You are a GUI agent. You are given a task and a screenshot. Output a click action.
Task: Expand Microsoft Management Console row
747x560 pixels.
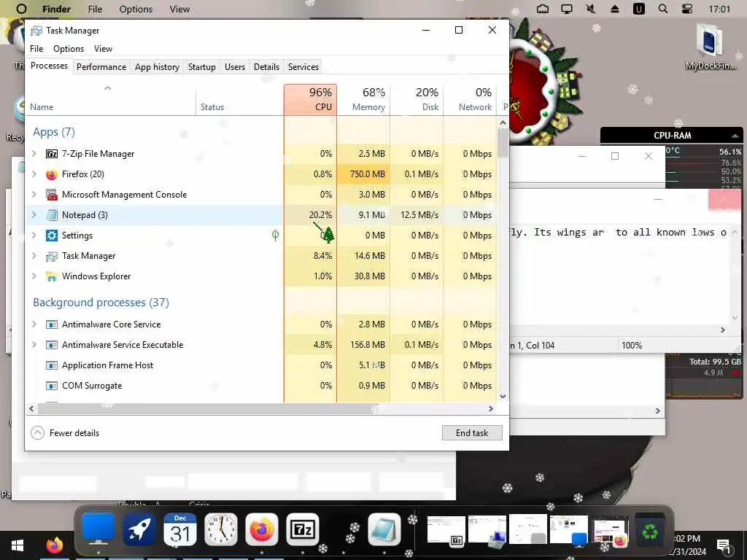pos(34,195)
